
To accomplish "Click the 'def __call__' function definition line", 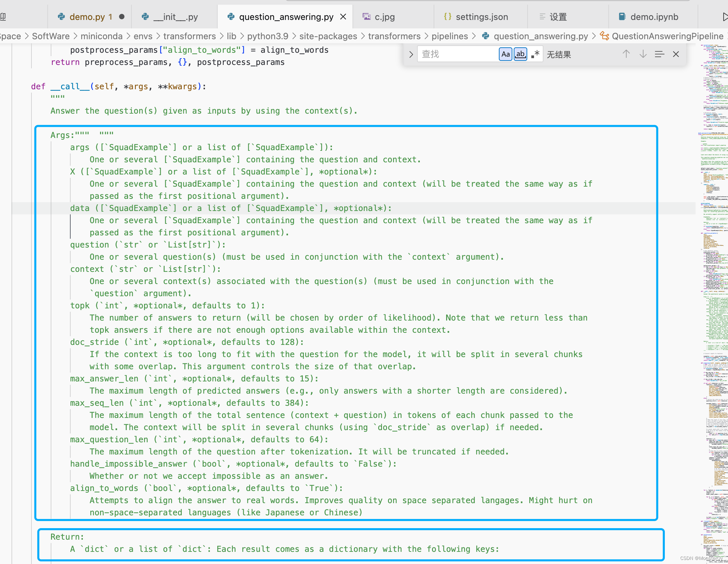I will click(118, 87).
